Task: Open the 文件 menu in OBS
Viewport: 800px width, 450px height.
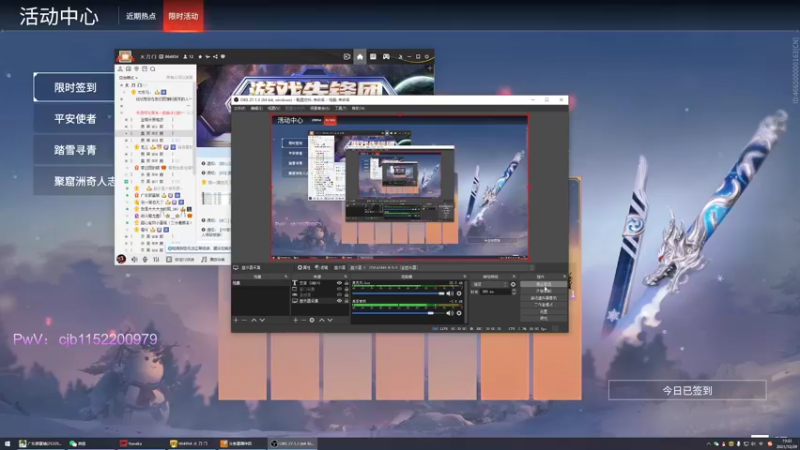Action: click(x=239, y=108)
